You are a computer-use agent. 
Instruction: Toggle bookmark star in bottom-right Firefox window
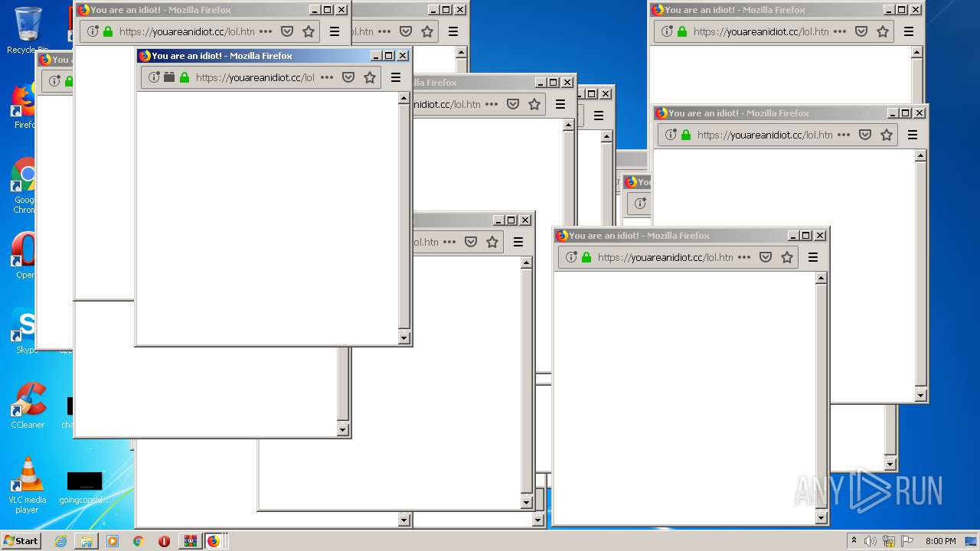tap(787, 257)
